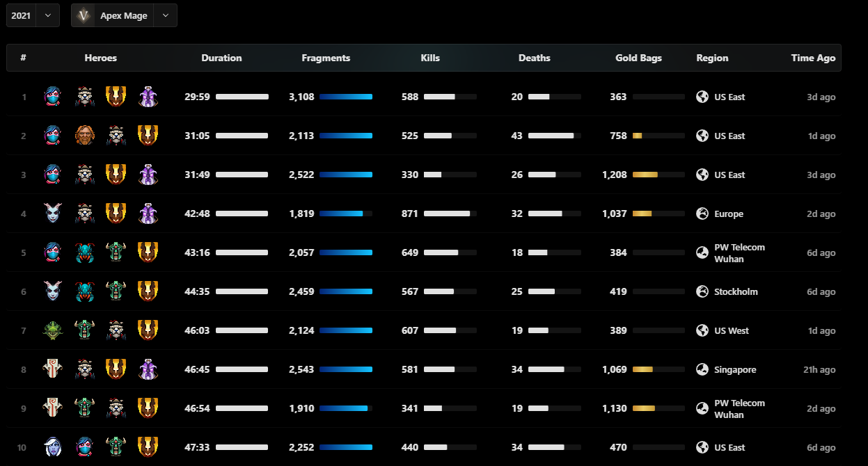Image resolution: width=868 pixels, height=466 pixels.
Task: Click the globe icon next to Europe
Action: 702,214
